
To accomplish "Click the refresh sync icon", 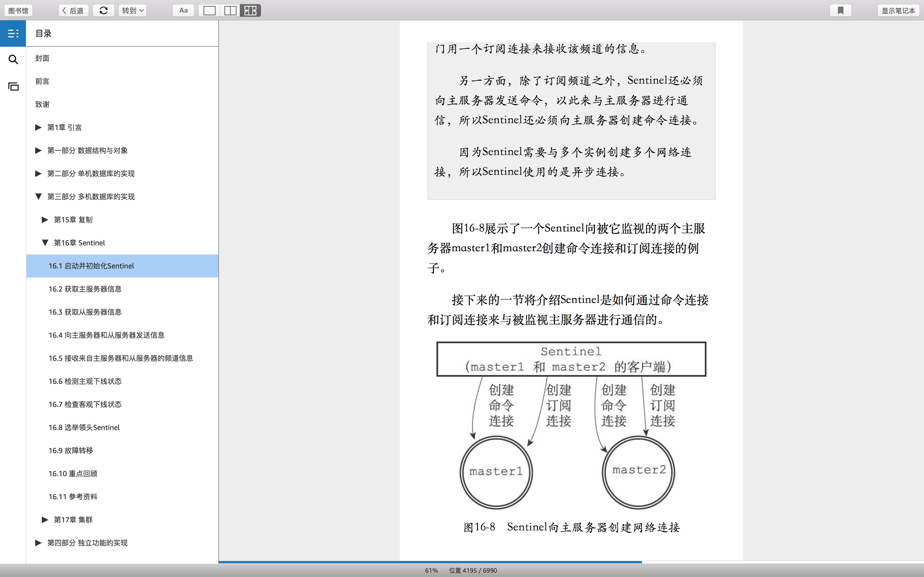I will click(x=104, y=11).
